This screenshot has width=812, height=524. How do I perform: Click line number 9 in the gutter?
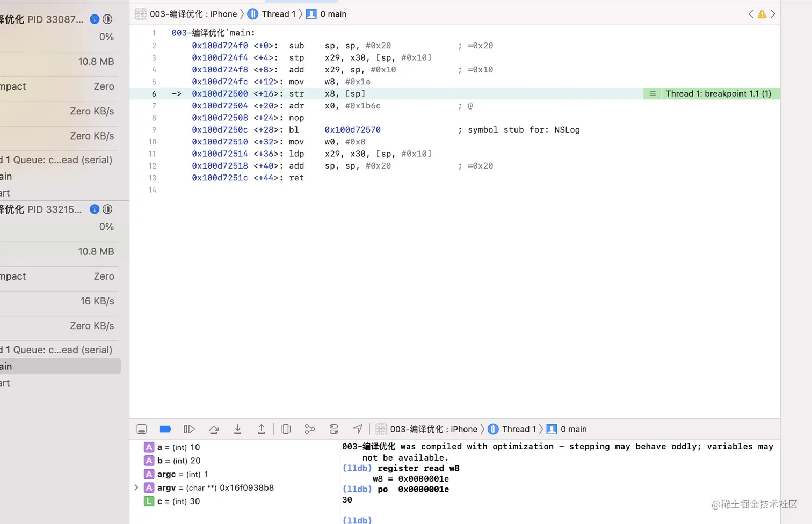click(154, 129)
